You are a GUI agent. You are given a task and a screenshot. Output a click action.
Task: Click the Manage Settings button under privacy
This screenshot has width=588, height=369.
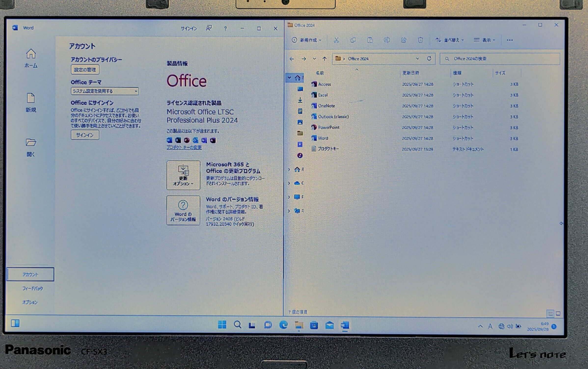tap(85, 70)
